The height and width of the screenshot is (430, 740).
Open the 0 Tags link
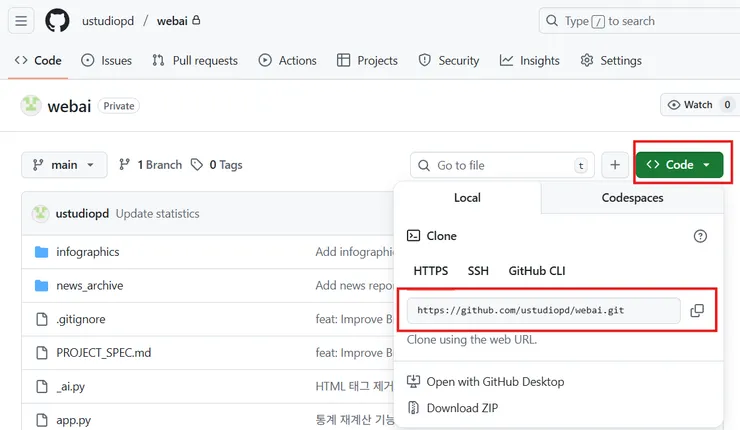[217, 165]
